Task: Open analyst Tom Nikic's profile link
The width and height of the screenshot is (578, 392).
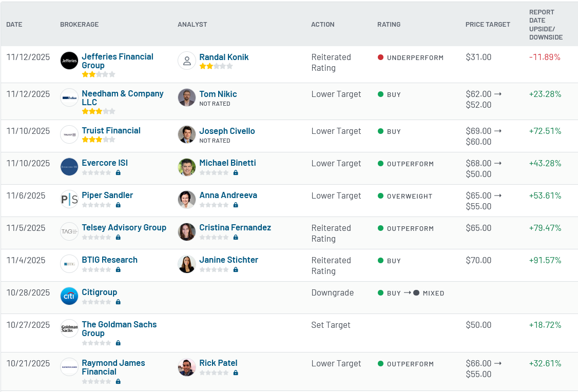Action: [x=218, y=94]
